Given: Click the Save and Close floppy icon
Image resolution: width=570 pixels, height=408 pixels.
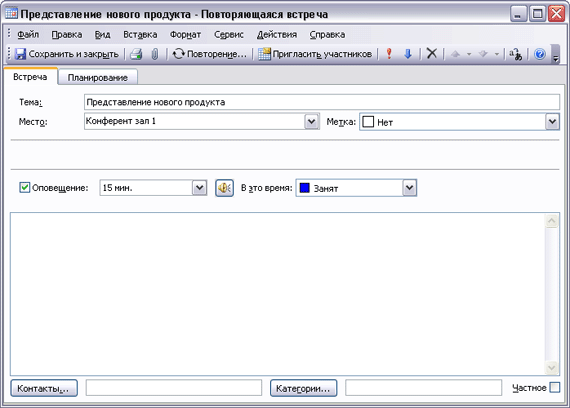Looking at the screenshot, I should pos(20,54).
